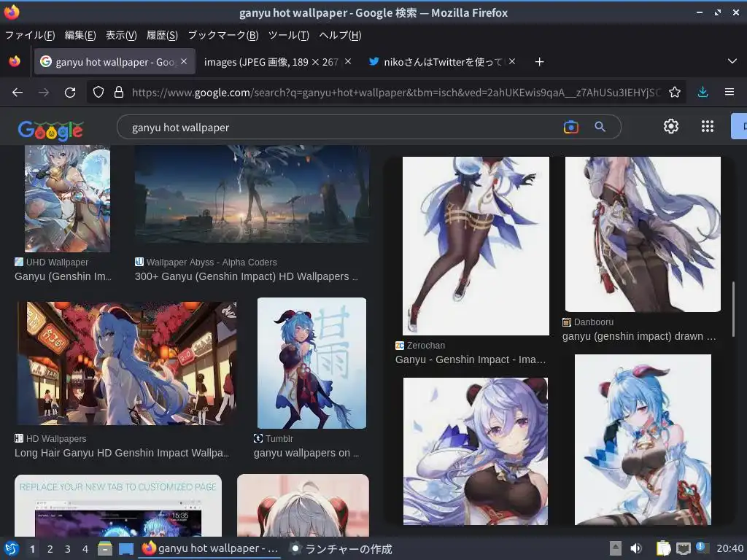Open a new browser tab
This screenshot has width=747, height=560.
click(539, 62)
